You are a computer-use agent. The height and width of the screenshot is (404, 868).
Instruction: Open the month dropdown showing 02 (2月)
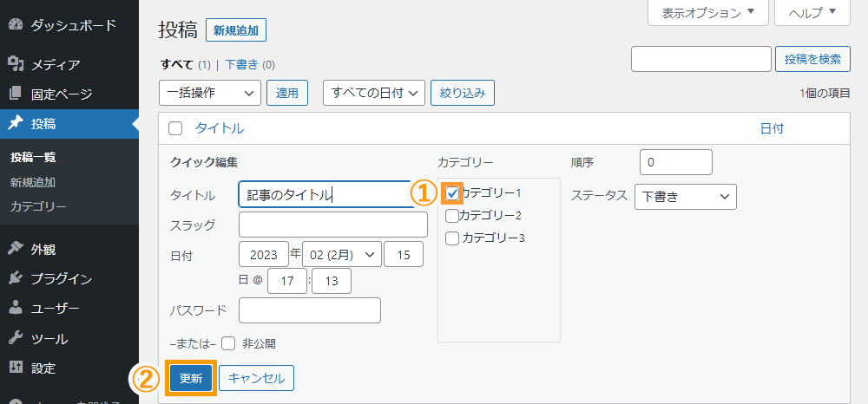pos(342,255)
